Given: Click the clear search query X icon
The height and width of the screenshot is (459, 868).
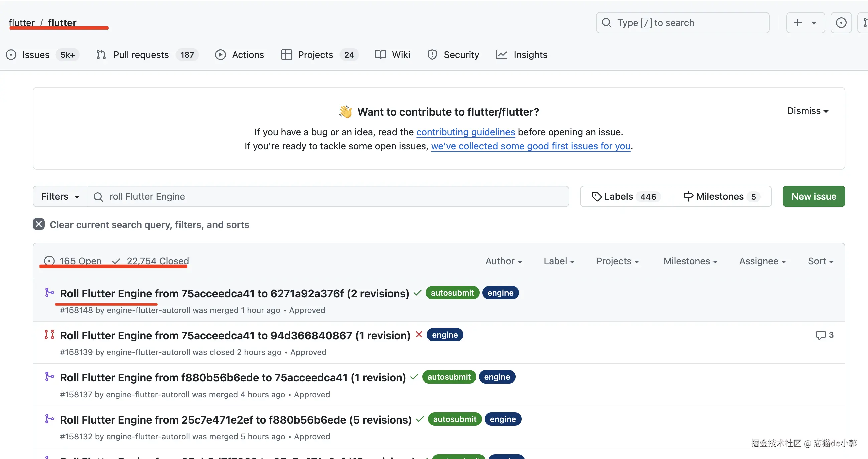Looking at the screenshot, I should [39, 224].
